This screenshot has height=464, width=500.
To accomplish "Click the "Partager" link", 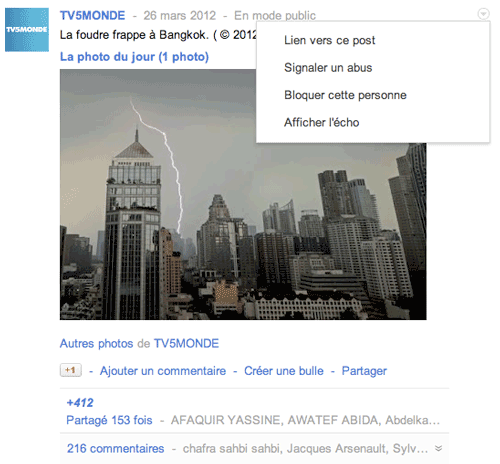I will click(x=364, y=371).
